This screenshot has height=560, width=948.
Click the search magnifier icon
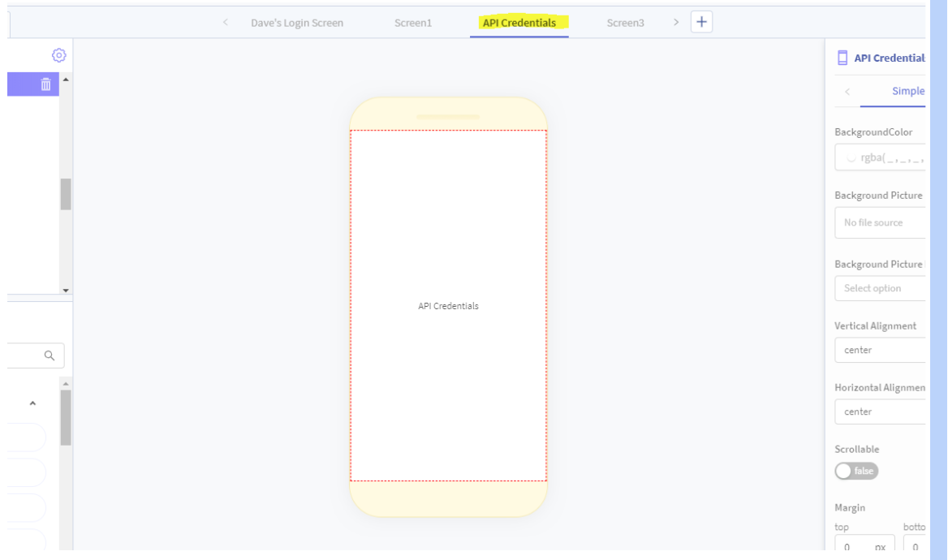50,355
